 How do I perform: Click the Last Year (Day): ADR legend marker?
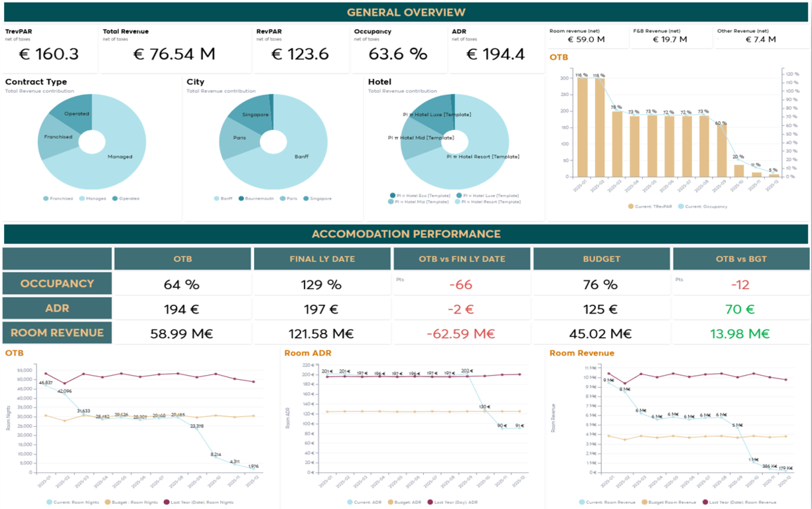(x=431, y=502)
